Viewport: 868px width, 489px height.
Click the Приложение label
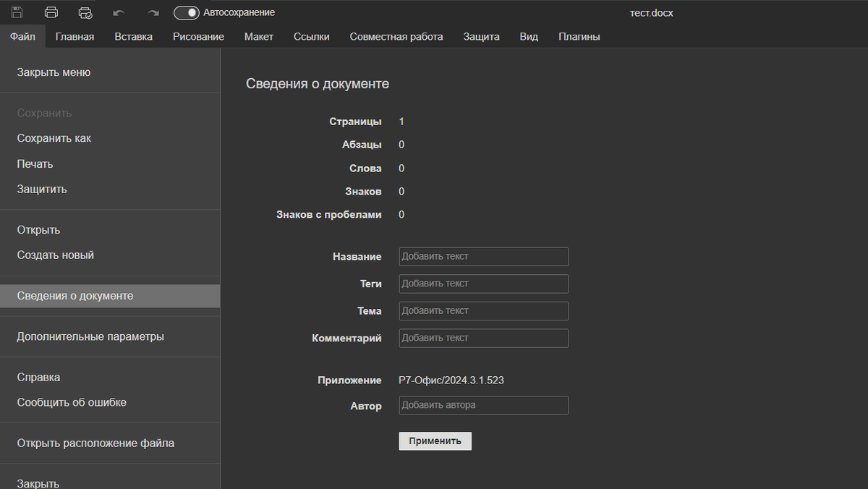click(x=349, y=380)
